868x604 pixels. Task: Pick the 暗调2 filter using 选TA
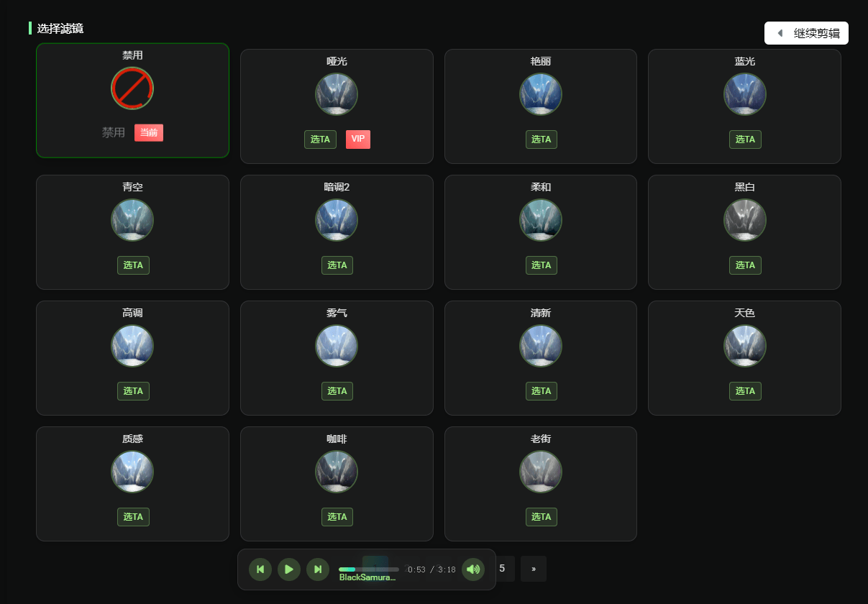(x=337, y=265)
